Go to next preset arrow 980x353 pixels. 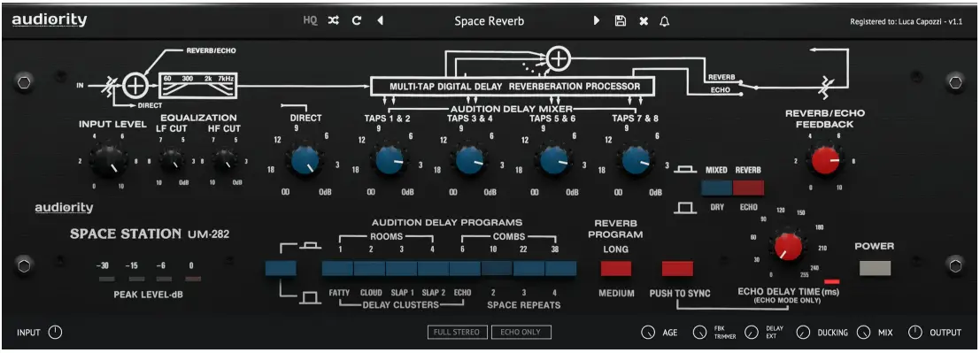click(597, 20)
